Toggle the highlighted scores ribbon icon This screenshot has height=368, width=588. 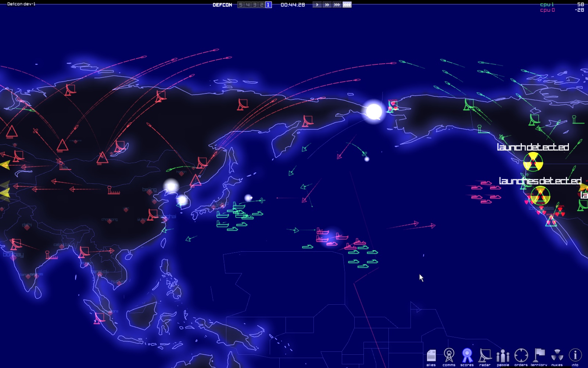[x=467, y=356]
